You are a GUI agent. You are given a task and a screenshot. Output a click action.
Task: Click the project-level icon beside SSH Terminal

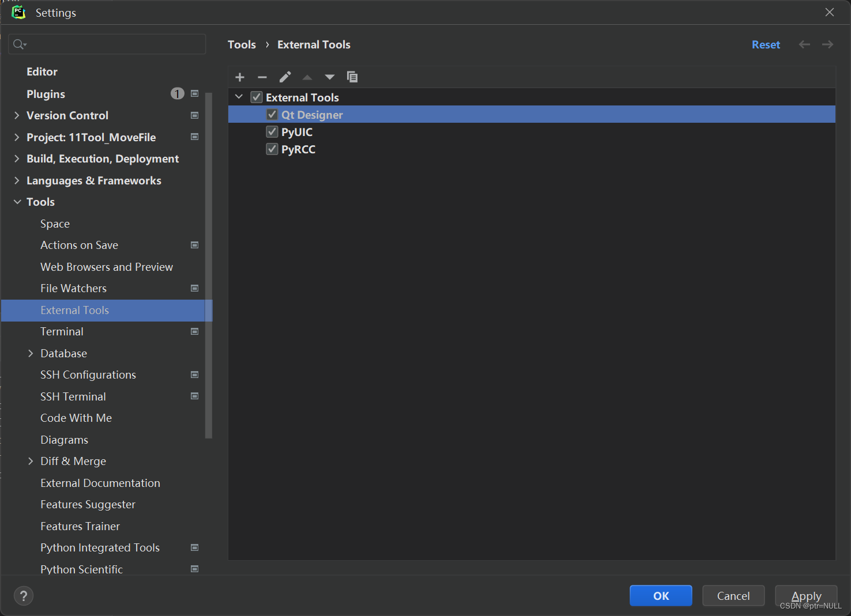pyautogui.click(x=195, y=396)
